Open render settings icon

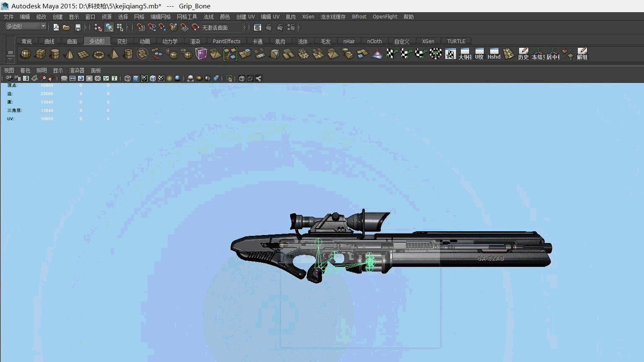(x=291, y=27)
